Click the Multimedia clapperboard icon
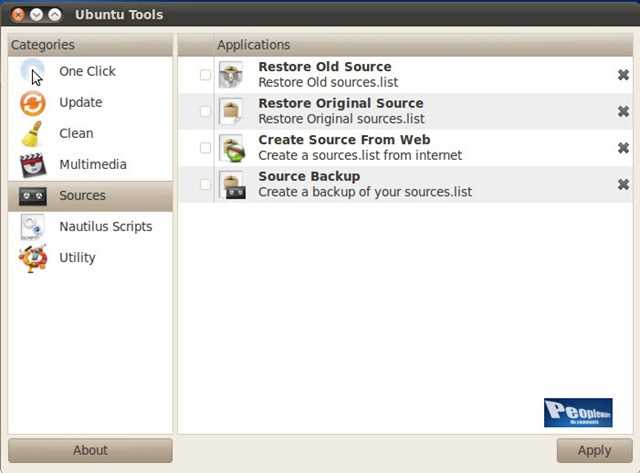The image size is (640, 473). [x=32, y=165]
